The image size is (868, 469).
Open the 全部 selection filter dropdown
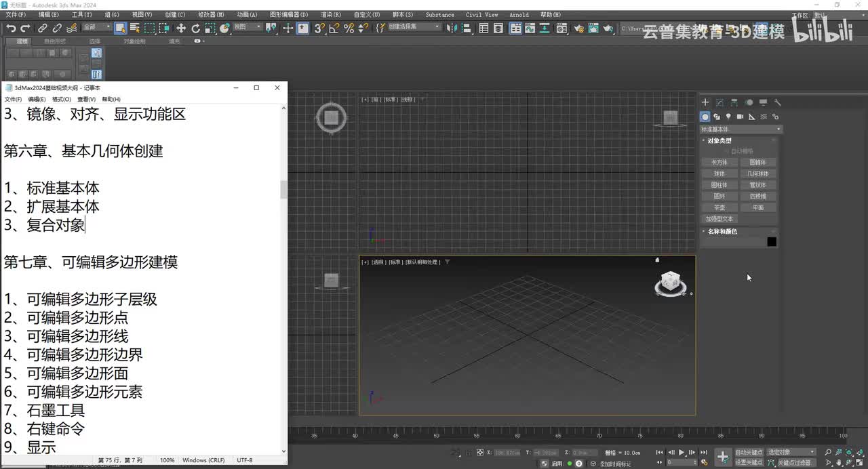(x=96, y=27)
